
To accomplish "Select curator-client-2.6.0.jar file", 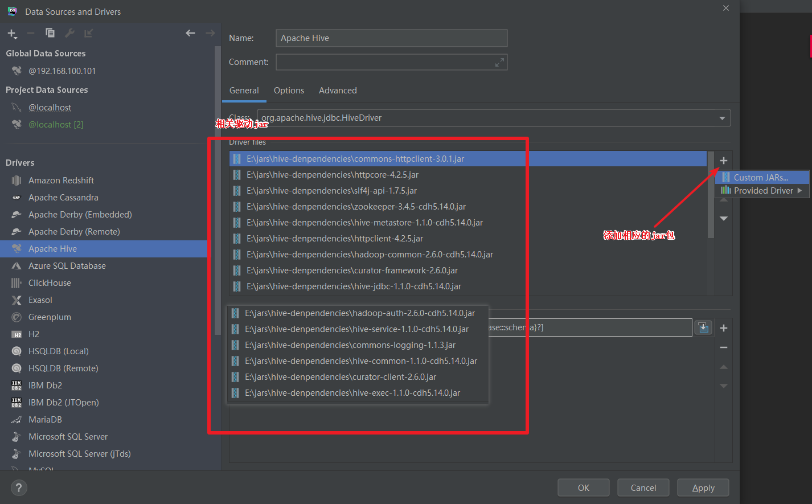I will pyautogui.click(x=358, y=377).
